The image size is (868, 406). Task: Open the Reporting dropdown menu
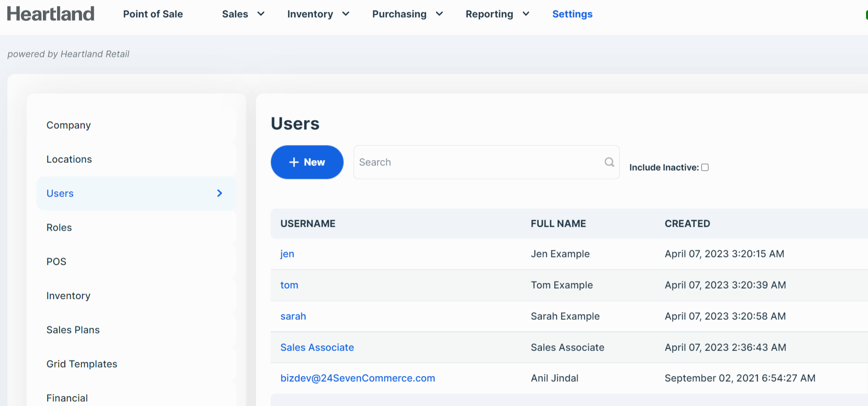(x=497, y=14)
